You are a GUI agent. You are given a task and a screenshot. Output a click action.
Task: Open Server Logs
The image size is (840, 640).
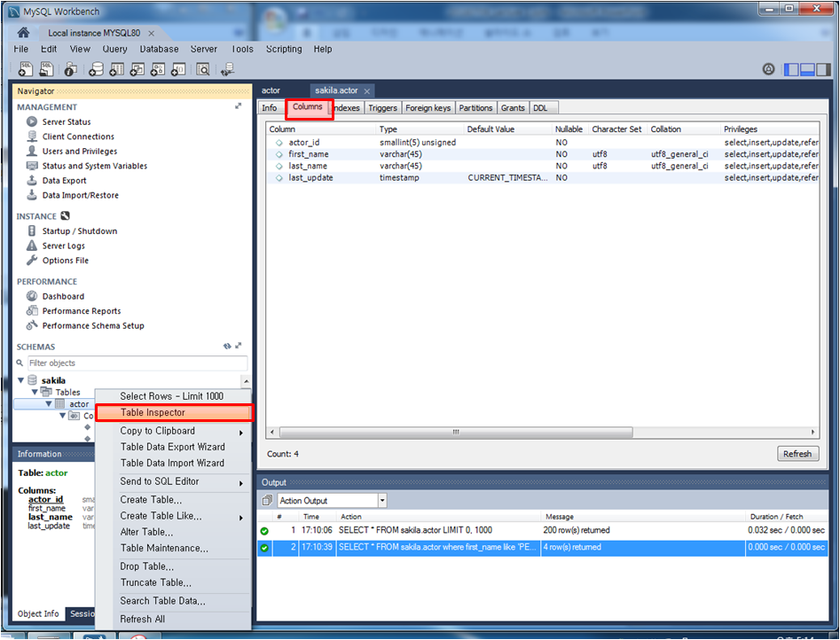click(x=63, y=246)
